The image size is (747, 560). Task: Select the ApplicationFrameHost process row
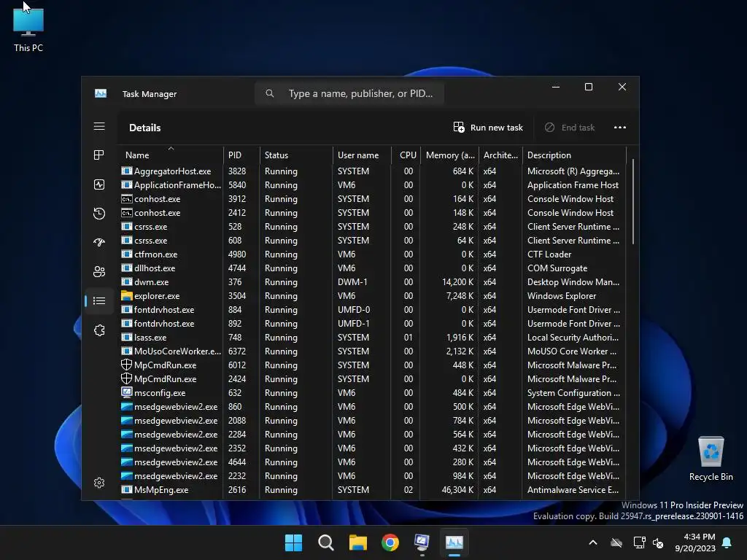point(373,184)
